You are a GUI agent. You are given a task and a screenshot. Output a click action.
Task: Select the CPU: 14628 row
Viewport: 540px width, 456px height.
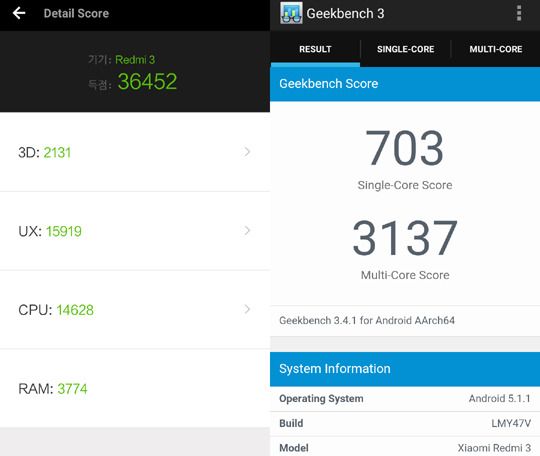pos(135,310)
